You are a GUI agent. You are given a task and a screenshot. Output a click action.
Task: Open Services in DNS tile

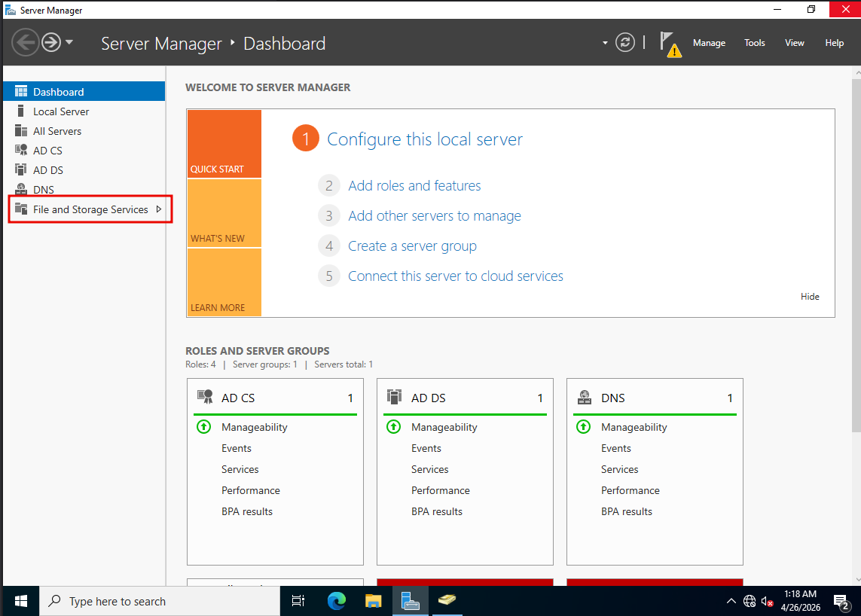619,469
